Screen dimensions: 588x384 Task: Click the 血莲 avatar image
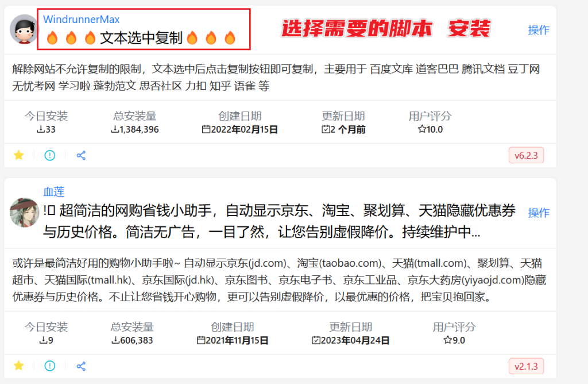click(24, 212)
